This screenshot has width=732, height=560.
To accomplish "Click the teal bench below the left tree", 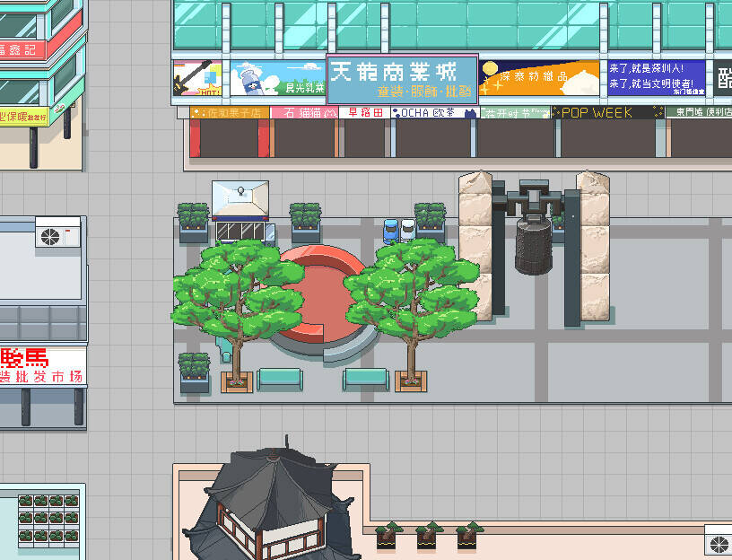I will (280, 379).
